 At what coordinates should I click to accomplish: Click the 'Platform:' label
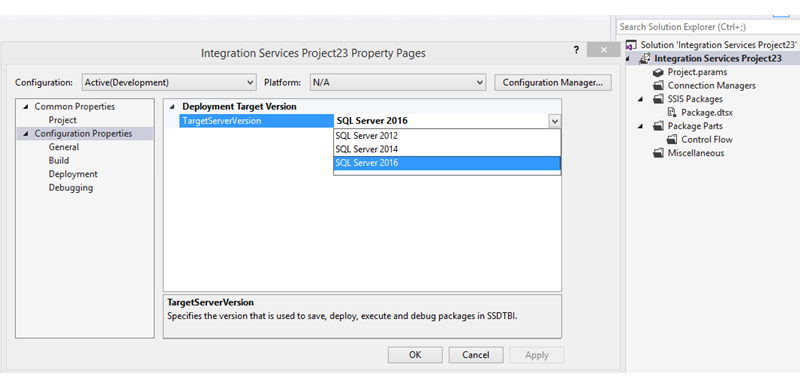coord(282,82)
